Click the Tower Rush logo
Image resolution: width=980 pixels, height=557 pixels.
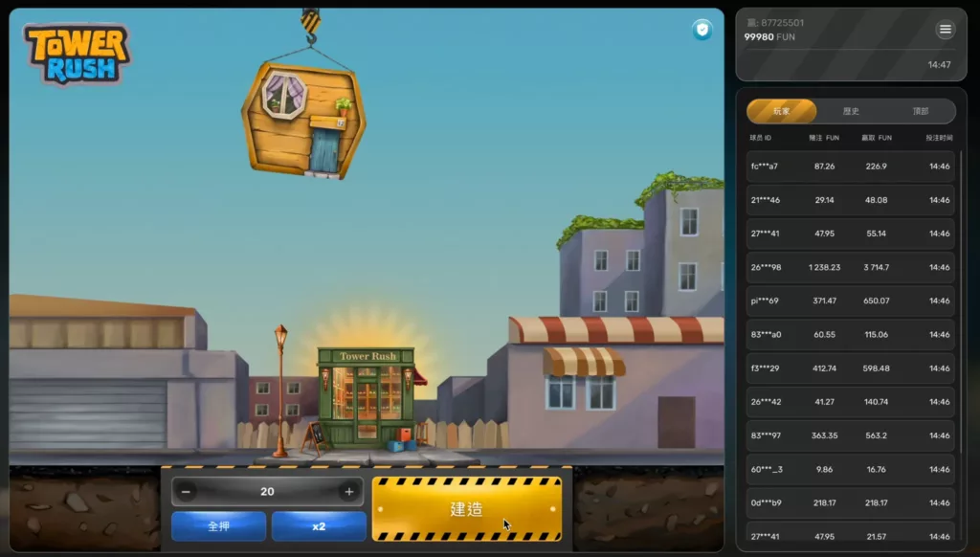point(77,53)
